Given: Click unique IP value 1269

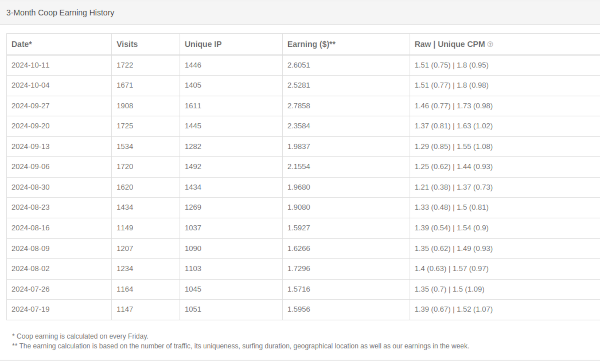Looking at the screenshot, I should click(193, 207).
